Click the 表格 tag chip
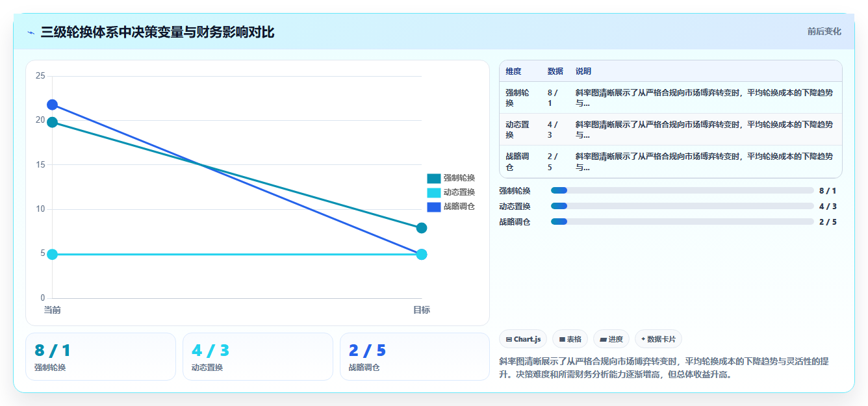Image resolution: width=868 pixels, height=406 pixels. tap(570, 339)
